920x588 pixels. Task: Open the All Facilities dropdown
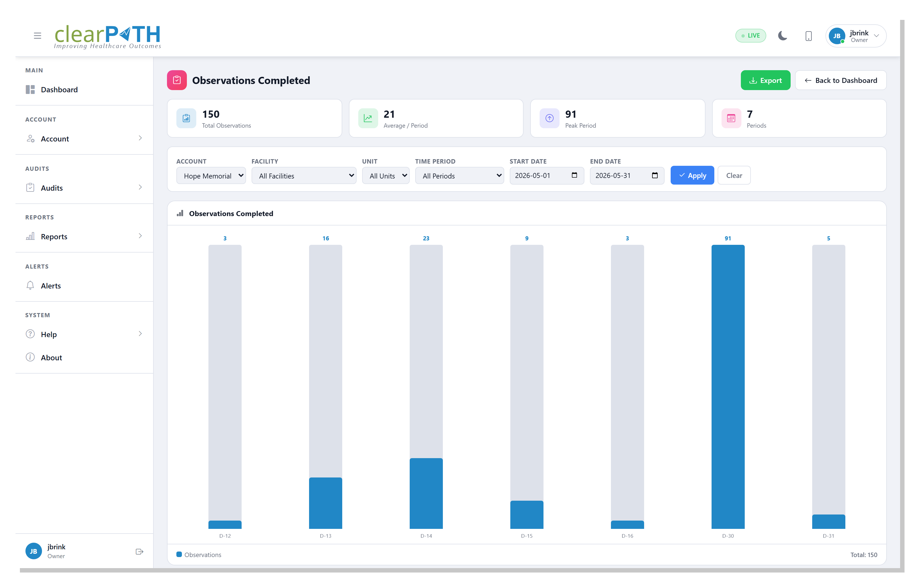tap(304, 176)
